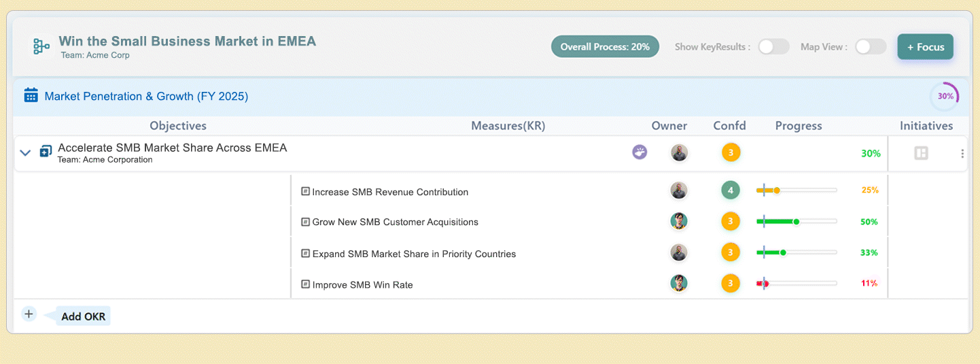
Task: Click the Grow New SMB progress slider
Action: coord(796,222)
